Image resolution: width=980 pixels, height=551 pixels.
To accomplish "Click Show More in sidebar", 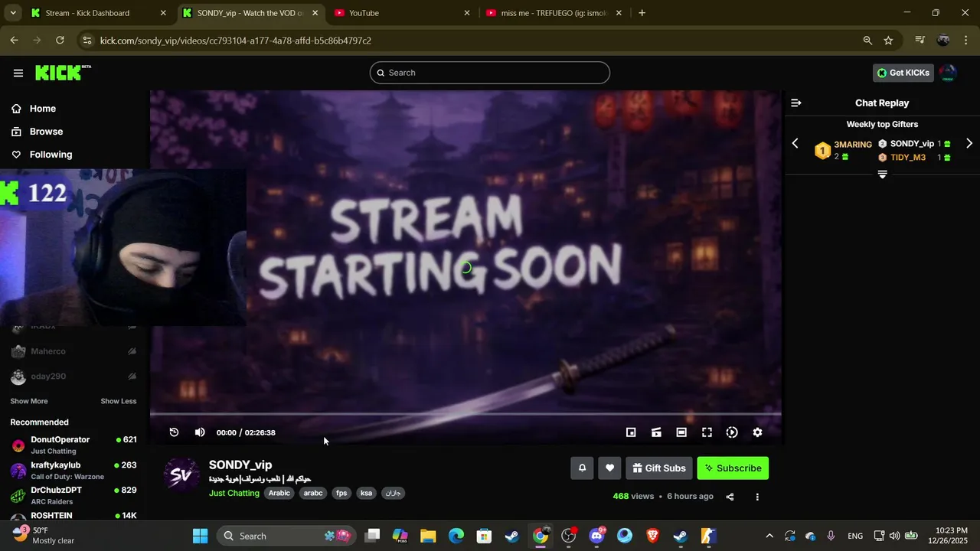I will [29, 401].
